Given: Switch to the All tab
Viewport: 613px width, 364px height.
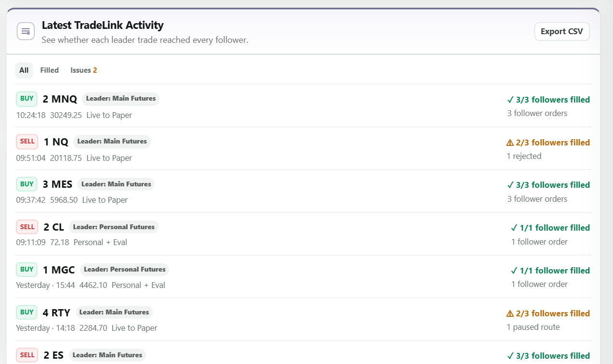Looking at the screenshot, I should (24, 70).
